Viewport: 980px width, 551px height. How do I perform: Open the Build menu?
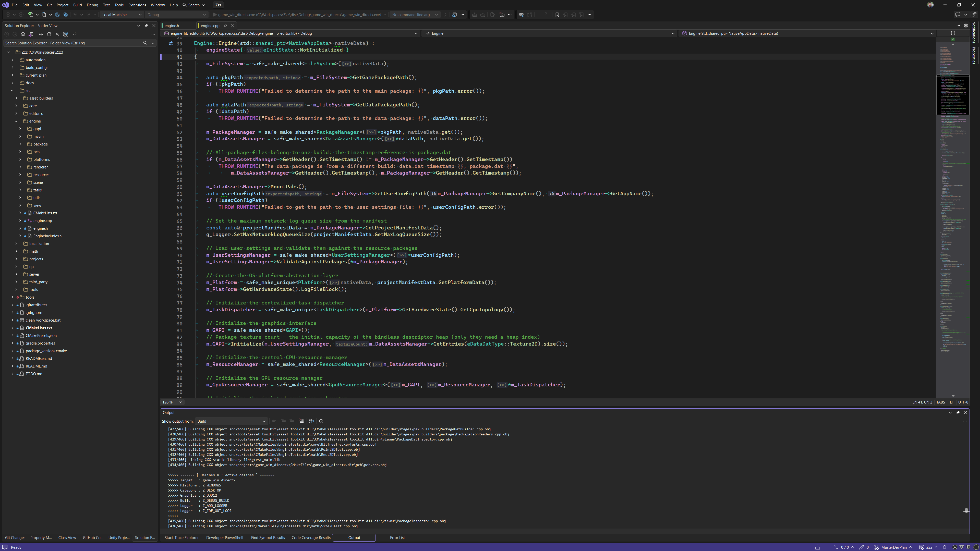click(x=77, y=5)
